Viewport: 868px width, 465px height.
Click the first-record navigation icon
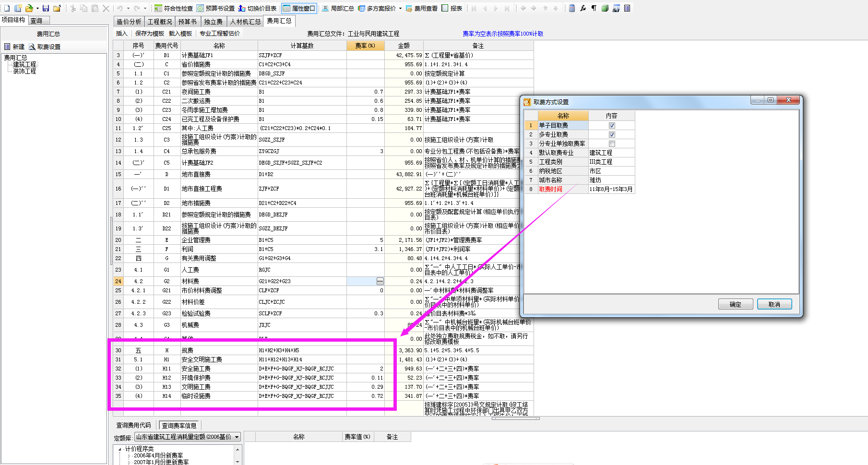coord(474,8)
